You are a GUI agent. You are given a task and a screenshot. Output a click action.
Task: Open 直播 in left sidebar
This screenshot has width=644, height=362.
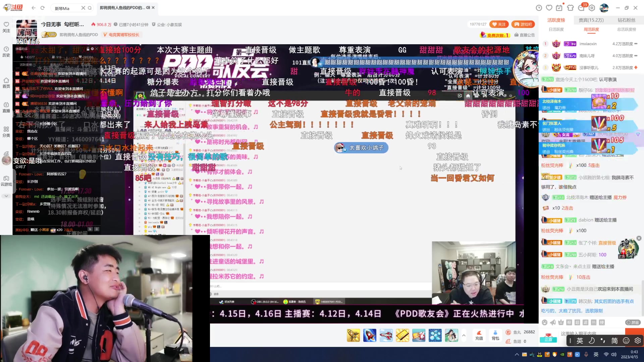[6, 107]
